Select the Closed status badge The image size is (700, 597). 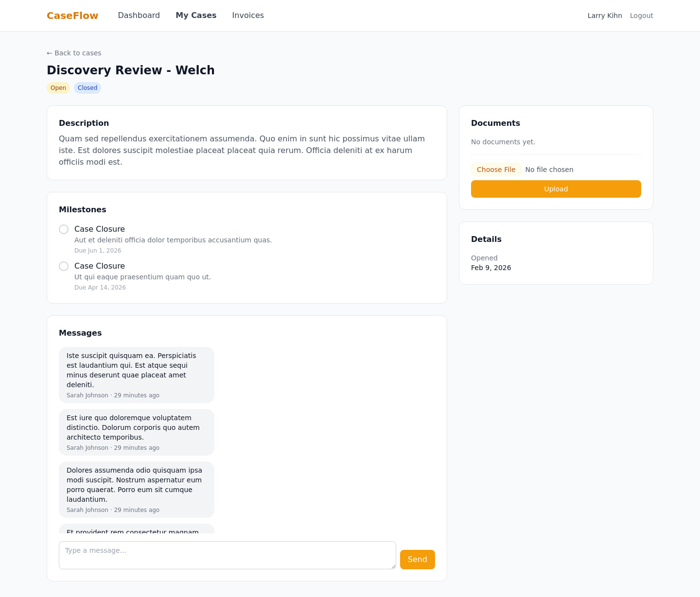(87, 88)
